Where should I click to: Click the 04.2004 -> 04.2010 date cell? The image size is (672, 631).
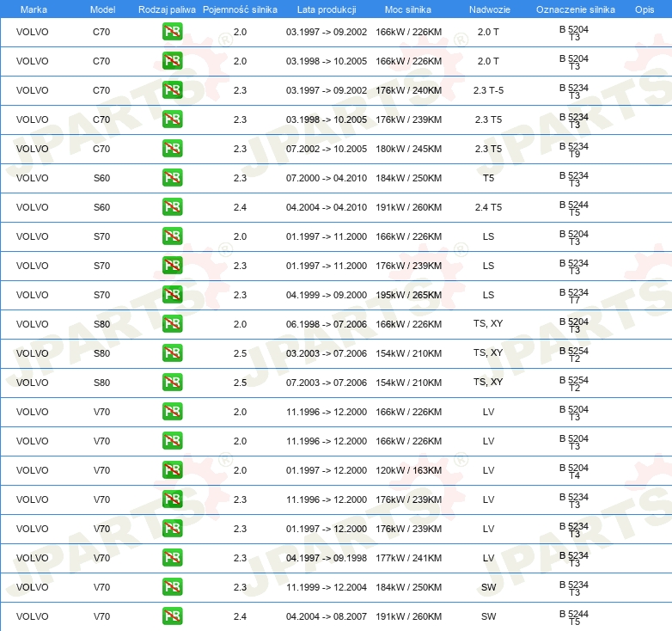pos(327,207)
